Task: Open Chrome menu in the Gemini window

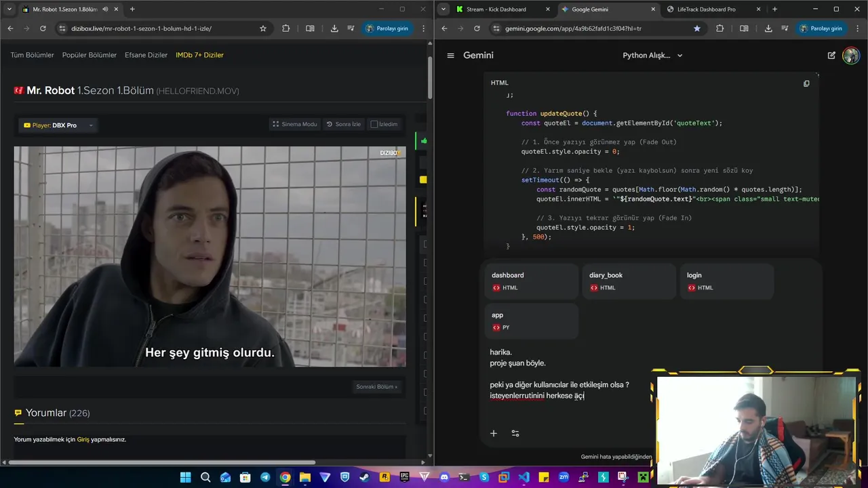Action: click(x=858, y=28)
